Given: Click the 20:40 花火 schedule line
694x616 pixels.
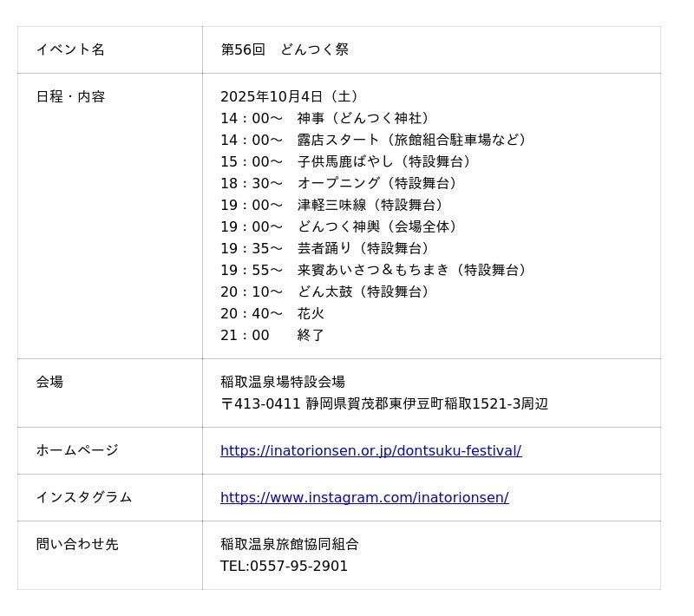Looking at the screenshot, I should [272, 313].
